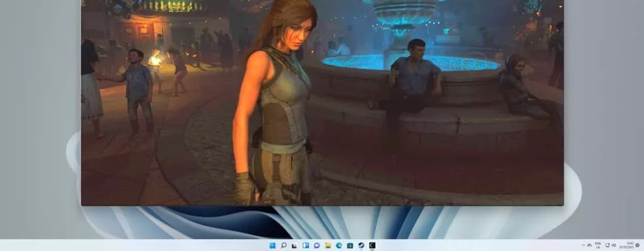Open the OneDrive cloud tray icon
This screenshot has width=644, height=251.
point(590,245)
